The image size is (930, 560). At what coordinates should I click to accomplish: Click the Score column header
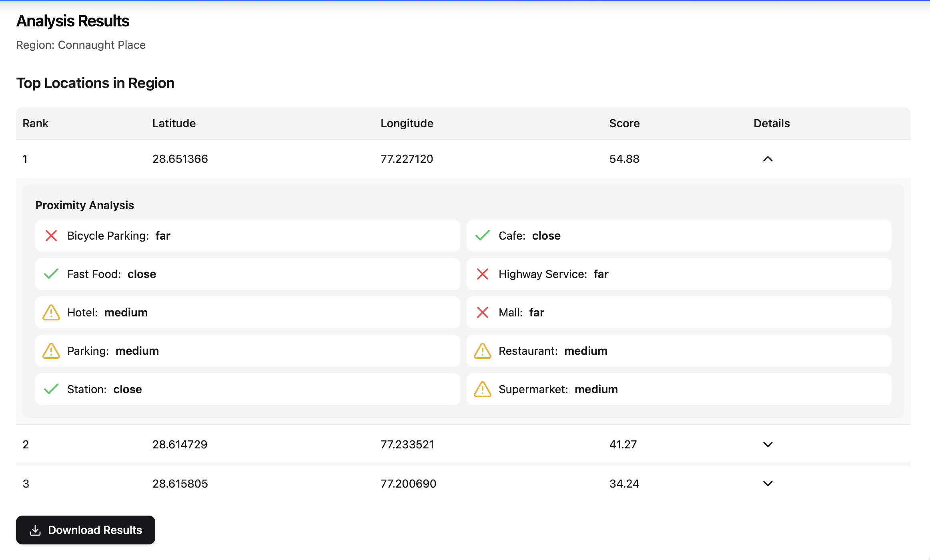(625, 123)
